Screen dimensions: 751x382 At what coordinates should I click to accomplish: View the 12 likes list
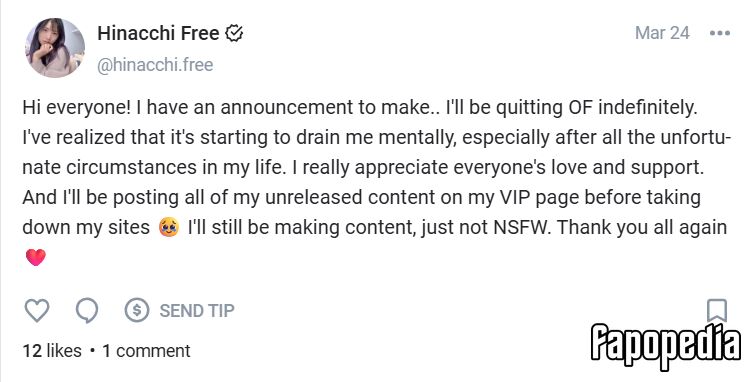(52, 351)
